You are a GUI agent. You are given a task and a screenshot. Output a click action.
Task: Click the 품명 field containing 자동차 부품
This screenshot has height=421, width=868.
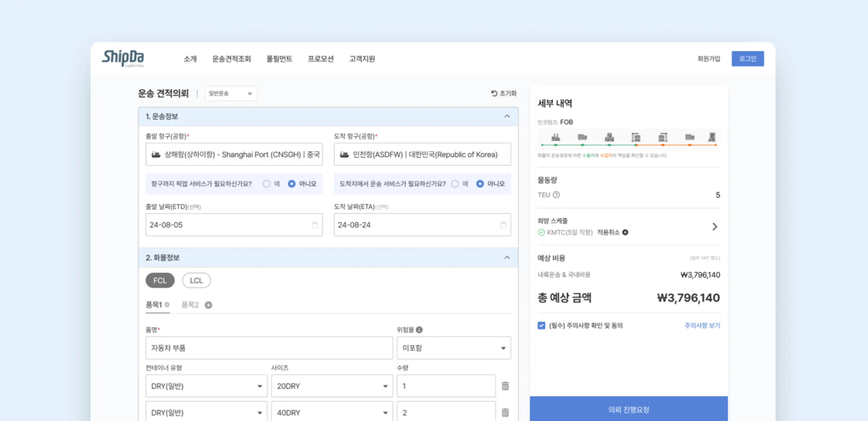click(x=269, y=348)
